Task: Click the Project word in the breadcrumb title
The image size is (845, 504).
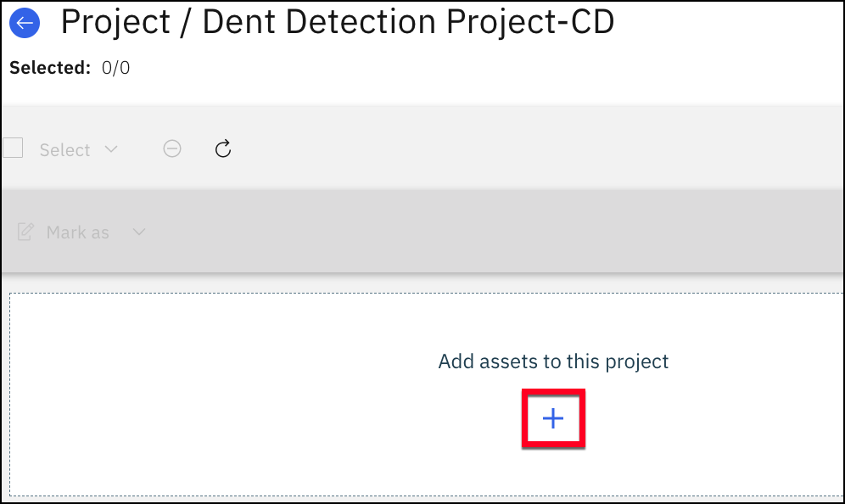Action: tap(115, 23)
